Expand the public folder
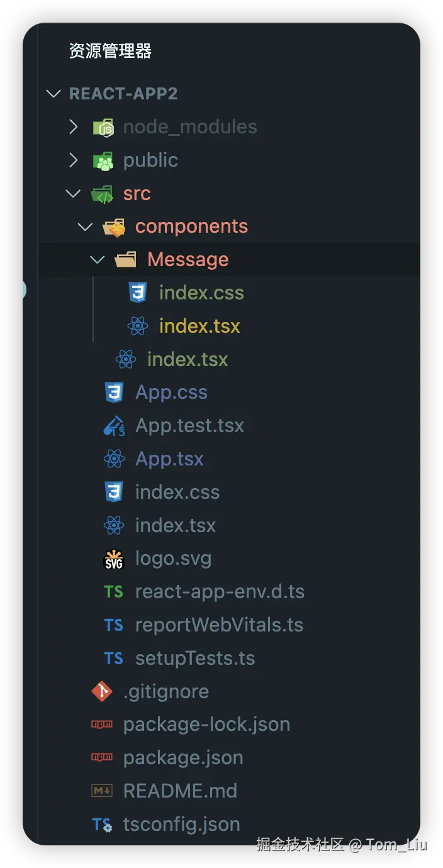 click(x=73, y=160)
